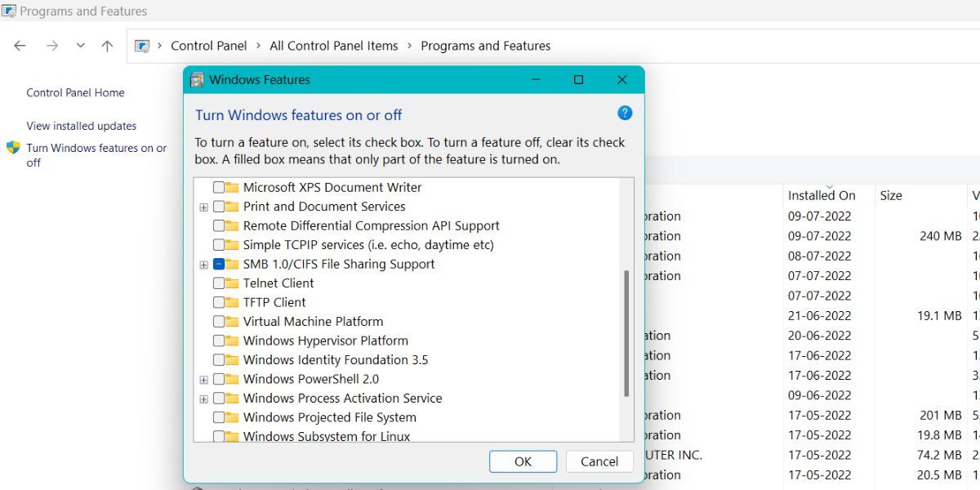Enable Windows Process Activation Service checkbox

[x=219, y=398]
